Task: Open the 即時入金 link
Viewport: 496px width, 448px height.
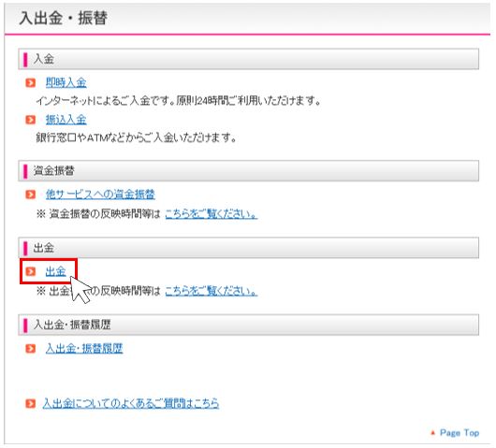Action: [x=66, y=83]
